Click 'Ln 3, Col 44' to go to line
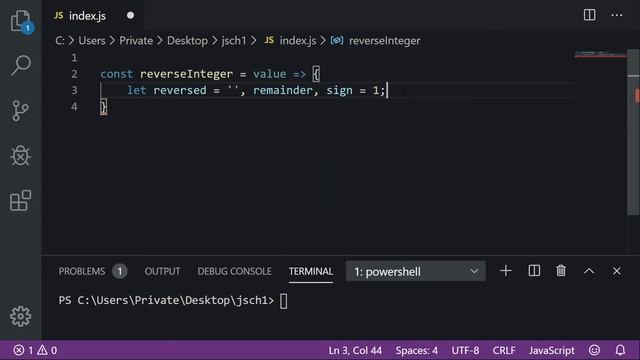The width and height of the screenshot is (640, 360). pos(355,350)
